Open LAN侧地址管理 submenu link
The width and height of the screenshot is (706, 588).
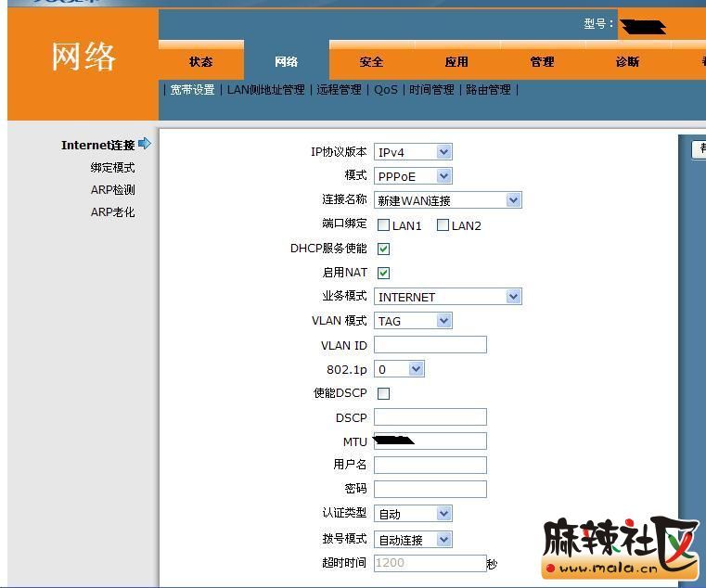tap(265, 90)
